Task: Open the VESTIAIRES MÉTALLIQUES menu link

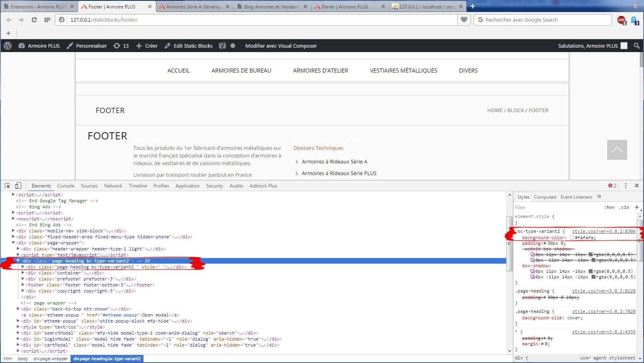Action: coord(404,71)
